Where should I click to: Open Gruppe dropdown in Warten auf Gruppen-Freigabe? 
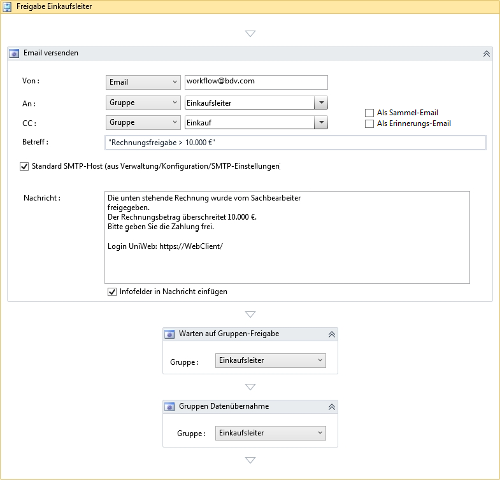pyautogui.click(x=270, y=360)
